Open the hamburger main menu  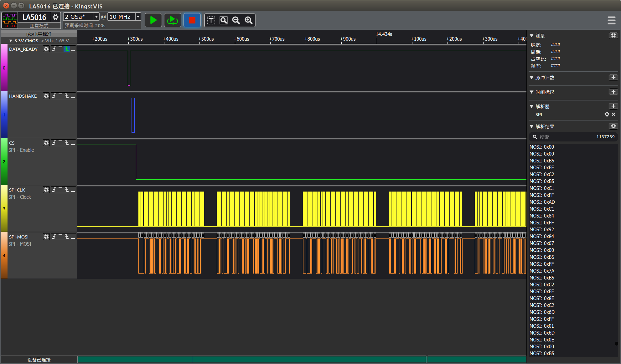611,20
